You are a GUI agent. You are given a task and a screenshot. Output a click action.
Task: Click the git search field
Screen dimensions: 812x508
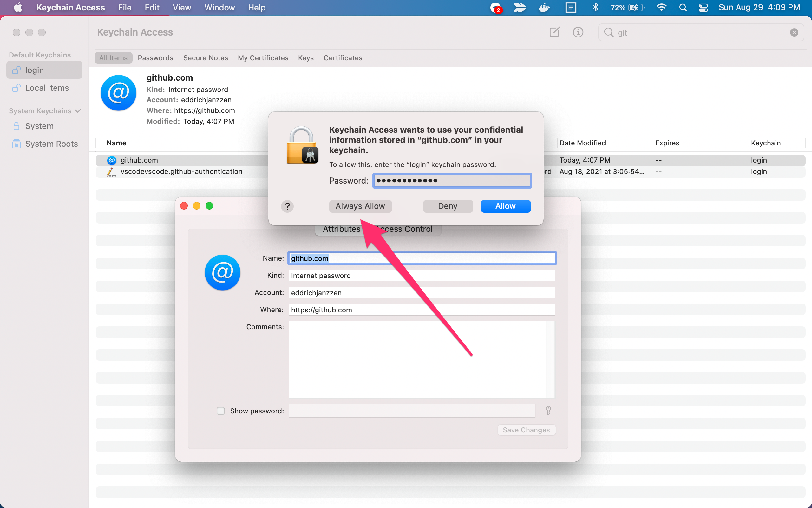click(x=701, y=33)
